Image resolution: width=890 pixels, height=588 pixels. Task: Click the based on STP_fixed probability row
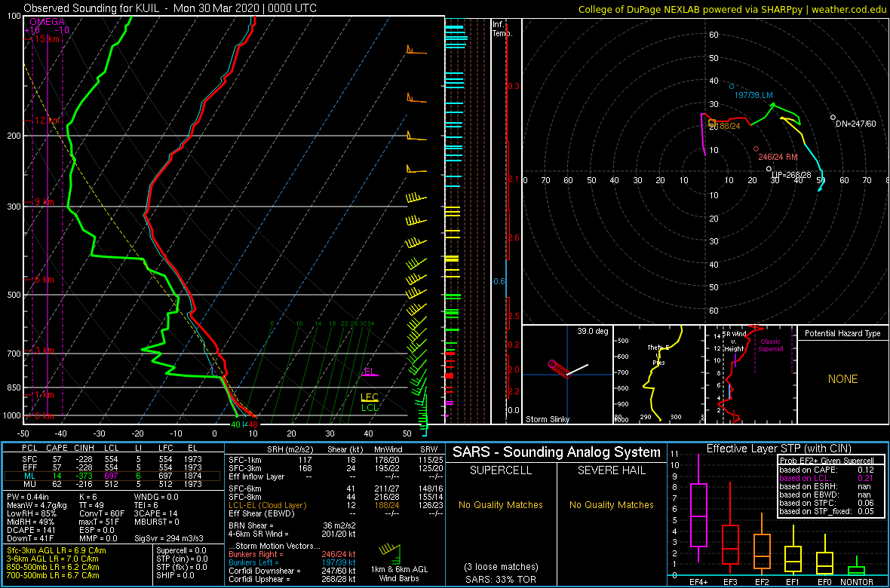(828, 513)
